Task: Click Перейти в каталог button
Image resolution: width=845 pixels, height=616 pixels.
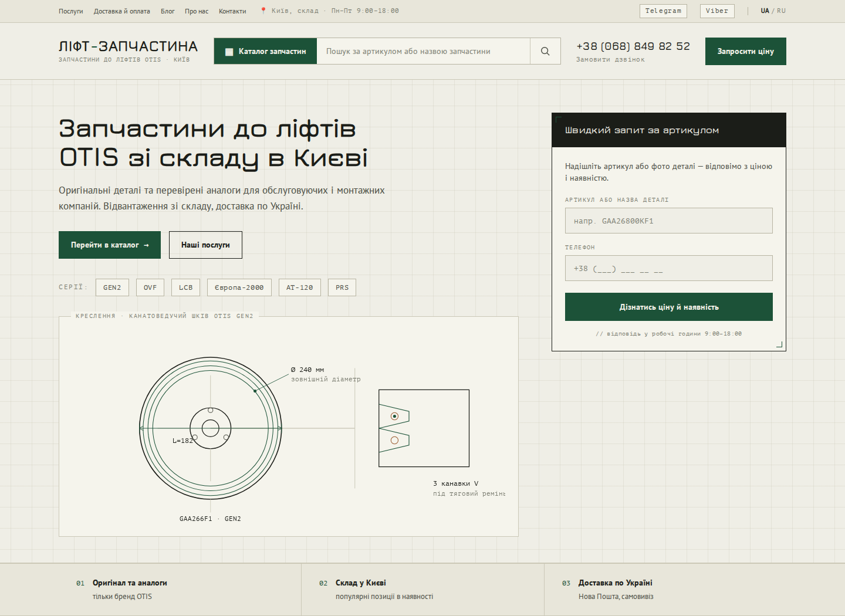Action: tap(110, 245)
